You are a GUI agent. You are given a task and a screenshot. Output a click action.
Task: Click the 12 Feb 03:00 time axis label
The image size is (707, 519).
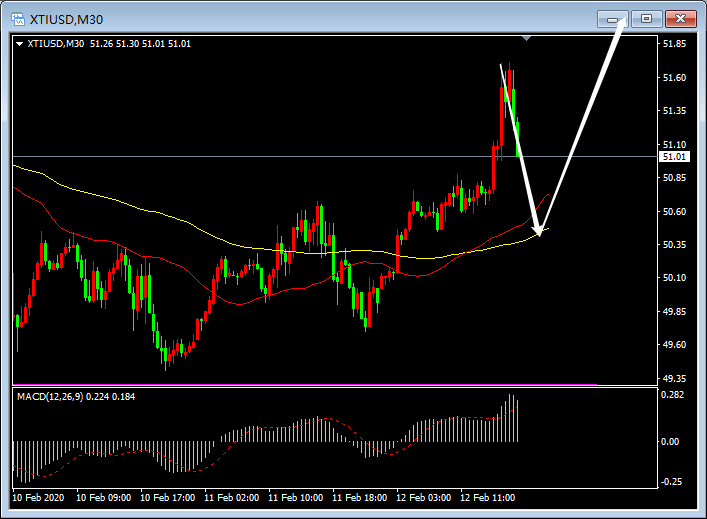point(424,498)
